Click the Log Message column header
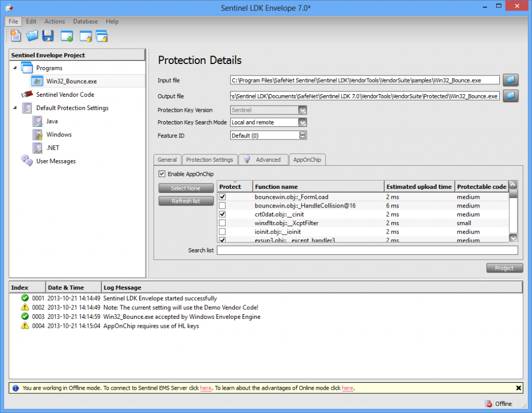The height and width of the screenshot is (413, 532). click(x=312, y=287)
